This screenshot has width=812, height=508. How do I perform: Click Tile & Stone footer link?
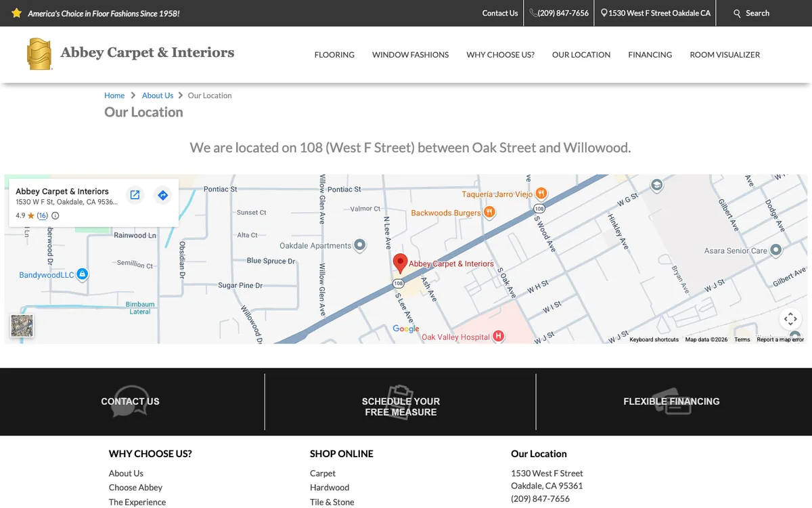click(x=332, y=502)
